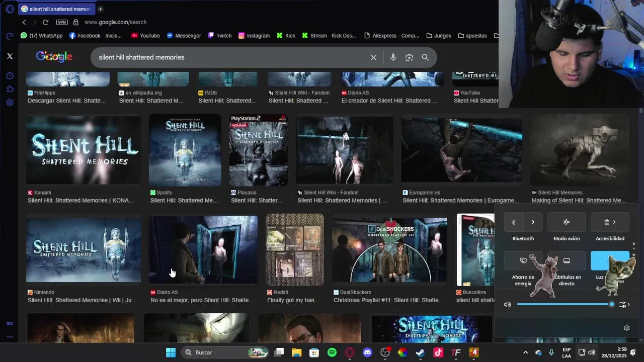Viewport: 644px width, 362px height.
Task: Open site security padlock info
Action: tap(76, 22)
